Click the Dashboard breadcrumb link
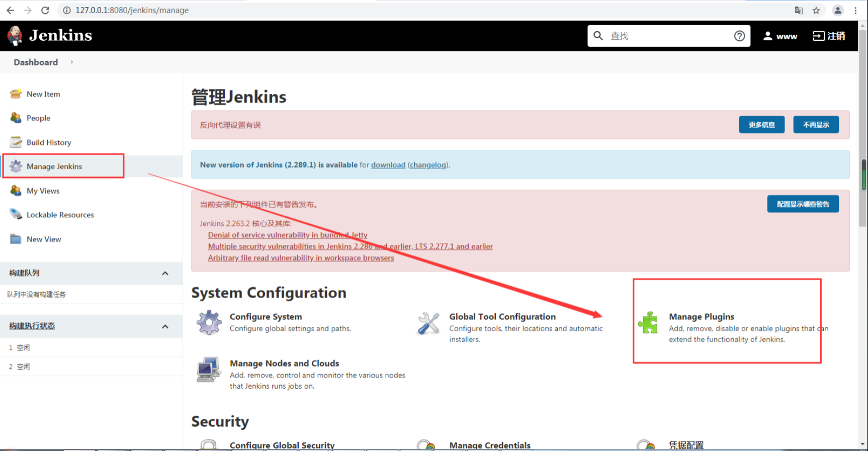The image size is (868, 451). (36, 62)
